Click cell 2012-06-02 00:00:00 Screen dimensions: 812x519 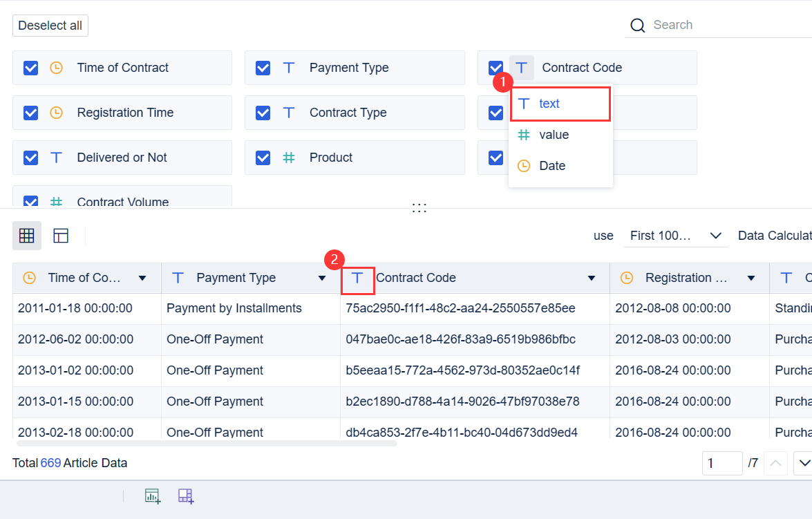point(87,340)
